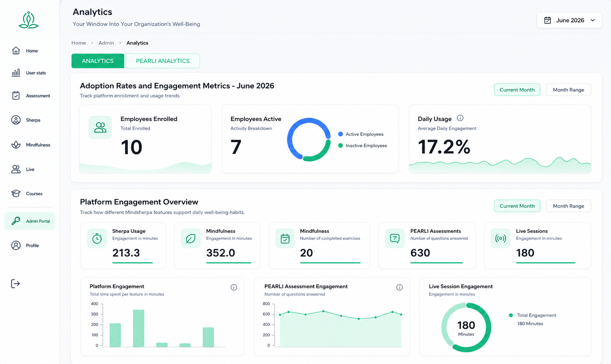The image size is (611, 364).
Task: Click the Analytics breadcrumb item
Action: [x=137, y=43]
